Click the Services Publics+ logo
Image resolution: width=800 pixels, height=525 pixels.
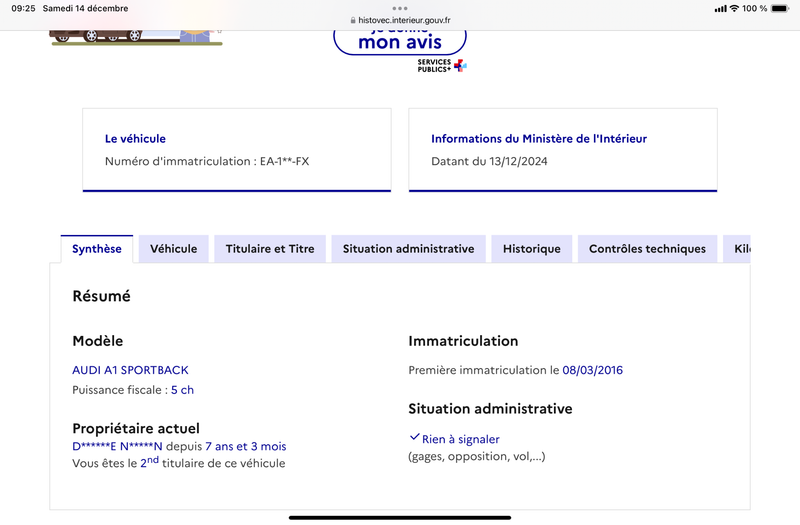tap(442, 66)
